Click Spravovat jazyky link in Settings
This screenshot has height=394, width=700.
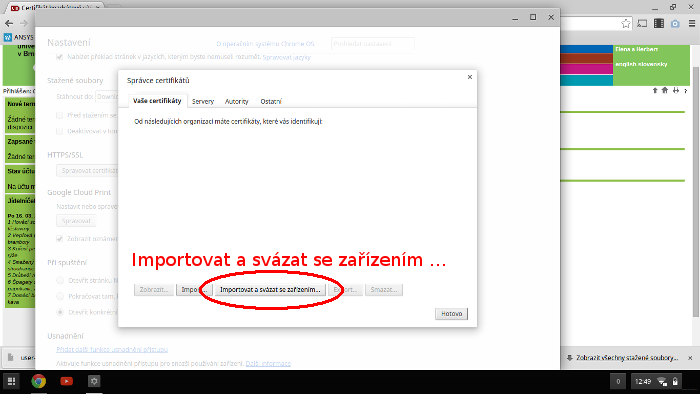[x=286, y=57]
